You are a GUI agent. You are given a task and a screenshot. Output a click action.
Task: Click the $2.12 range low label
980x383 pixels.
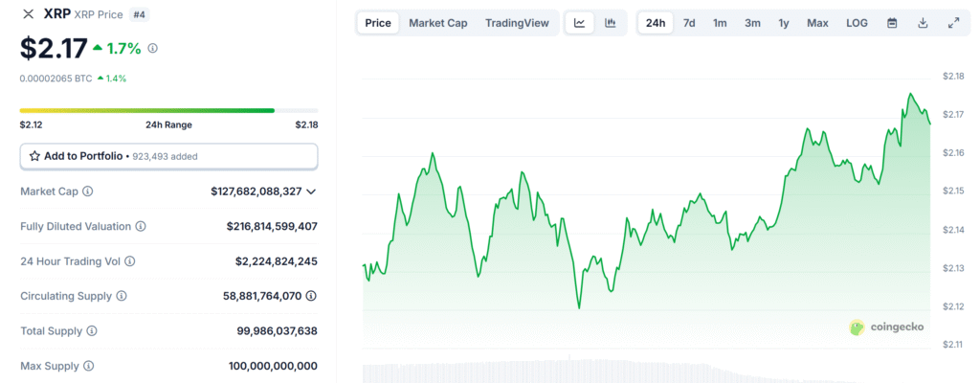coord(32,124)
